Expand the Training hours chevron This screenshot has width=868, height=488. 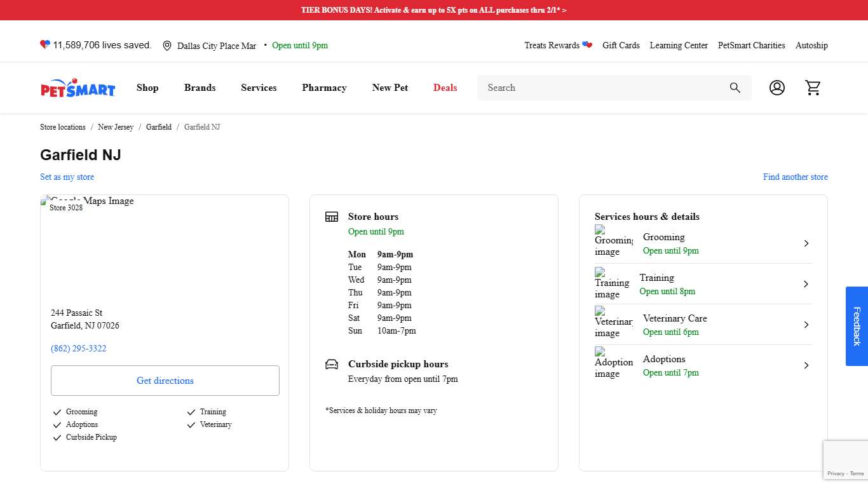click(x=806, y=284)
